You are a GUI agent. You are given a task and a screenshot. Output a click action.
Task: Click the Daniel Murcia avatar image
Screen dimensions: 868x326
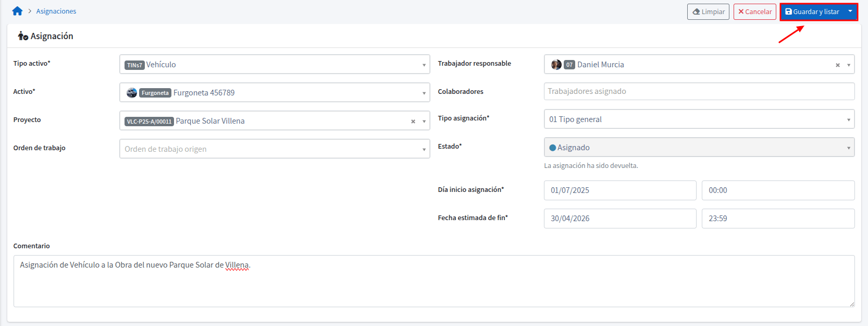pyautogui.click(x=556, y=65)
